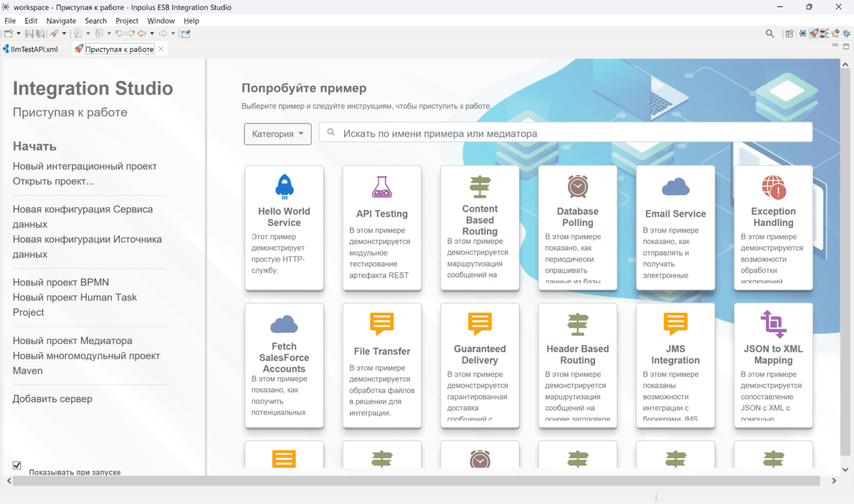Screen dimensions: 854x504
Task: Click Новый интеграционный проект link
Action: pyautogui.click(x=85, y=166)
